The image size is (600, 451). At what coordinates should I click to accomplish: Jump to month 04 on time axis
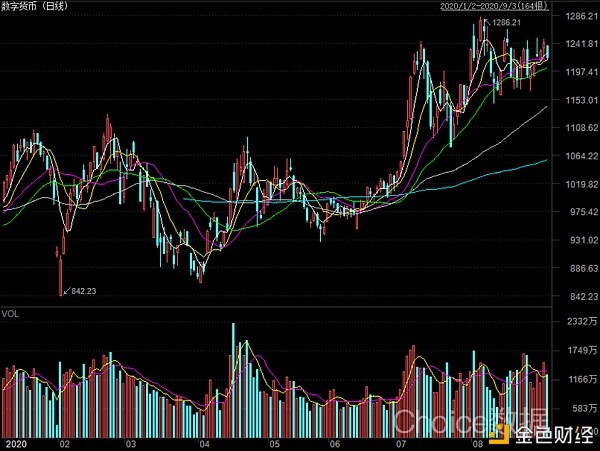(204, 441)
